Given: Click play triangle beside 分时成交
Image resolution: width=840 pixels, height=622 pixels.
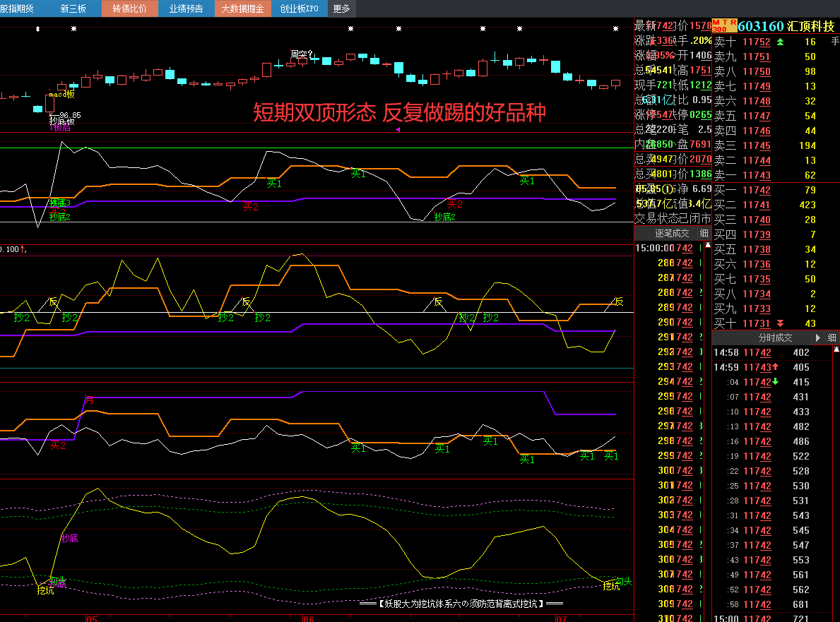Looking at the screenshot, I should [x=817, y=337].
